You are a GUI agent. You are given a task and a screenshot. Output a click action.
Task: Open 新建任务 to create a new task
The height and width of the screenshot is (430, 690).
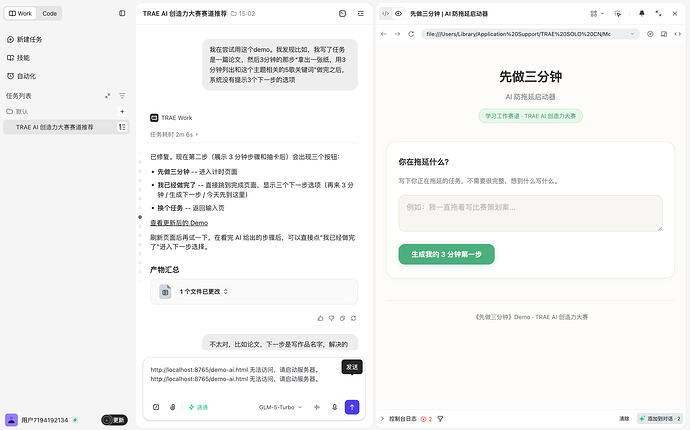pyautogui.click(x=25, y=39)
